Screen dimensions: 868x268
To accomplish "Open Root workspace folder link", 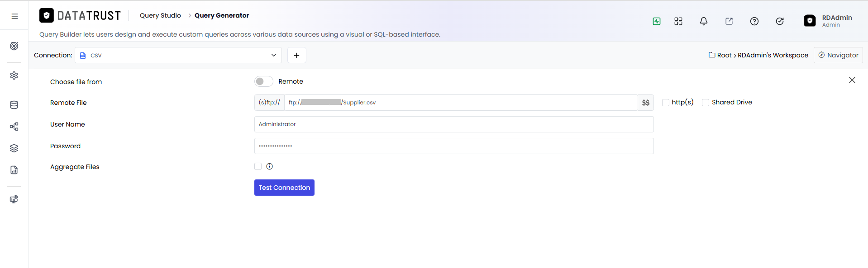I will pos(720,55).
